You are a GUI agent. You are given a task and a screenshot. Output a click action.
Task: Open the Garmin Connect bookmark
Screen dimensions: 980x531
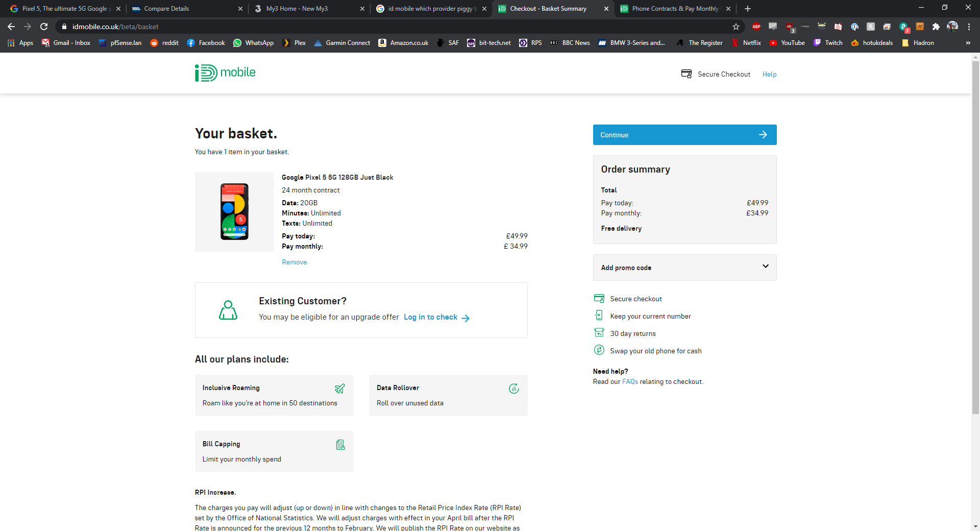(x=342, y=43)
